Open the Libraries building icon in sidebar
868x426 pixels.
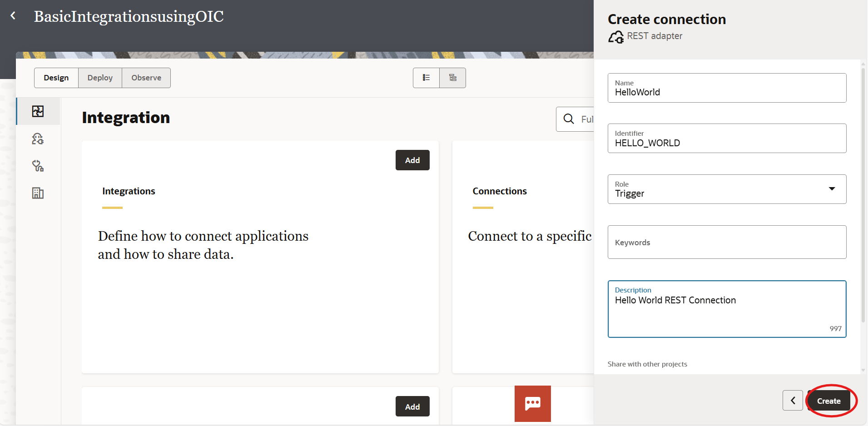click(38, 193)
